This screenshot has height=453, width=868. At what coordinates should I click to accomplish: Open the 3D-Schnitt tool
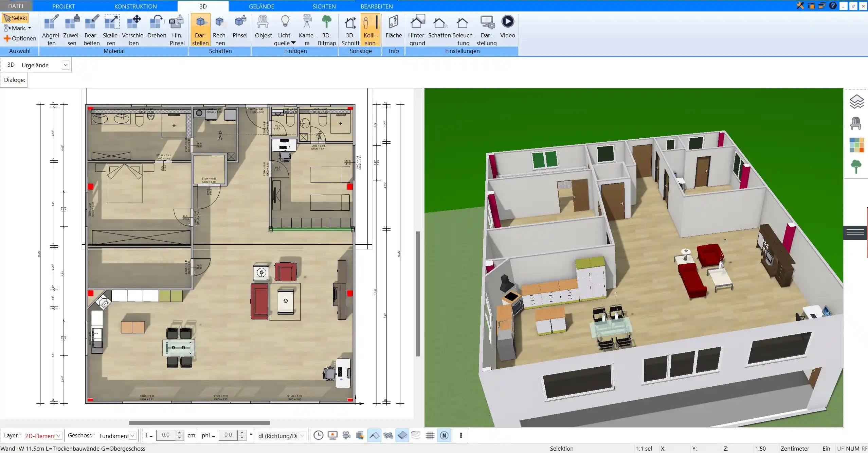coord(350,30)
